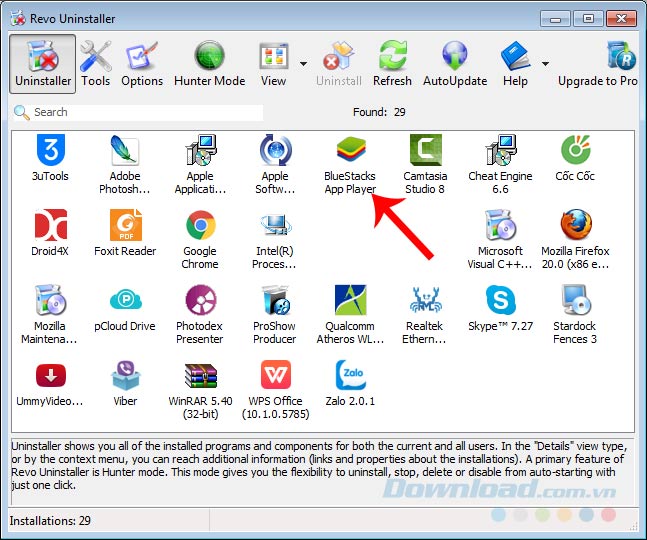Minimize the Revo Uninstaller window
This screenshot has width=647, height=540.
[555, 19]
